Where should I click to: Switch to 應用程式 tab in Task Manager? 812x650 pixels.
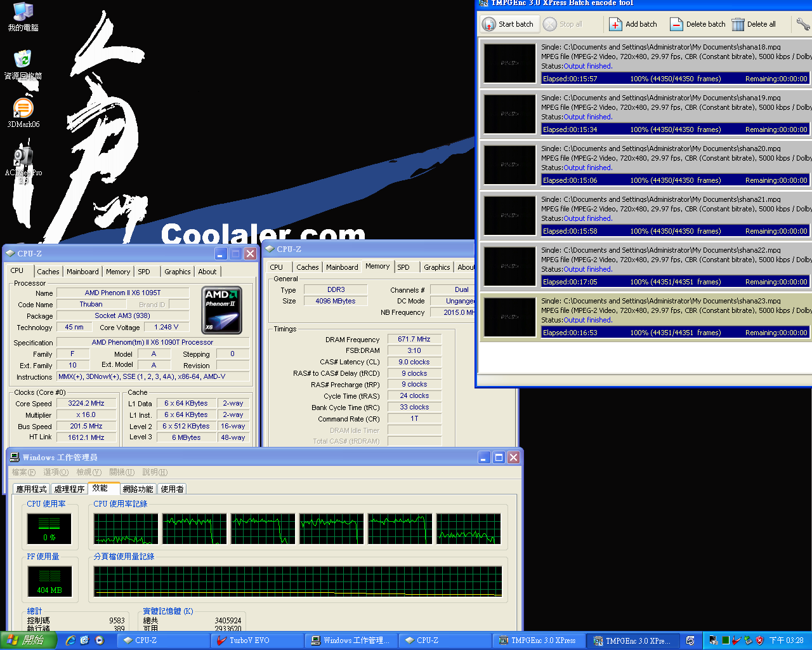click(31, 489)
